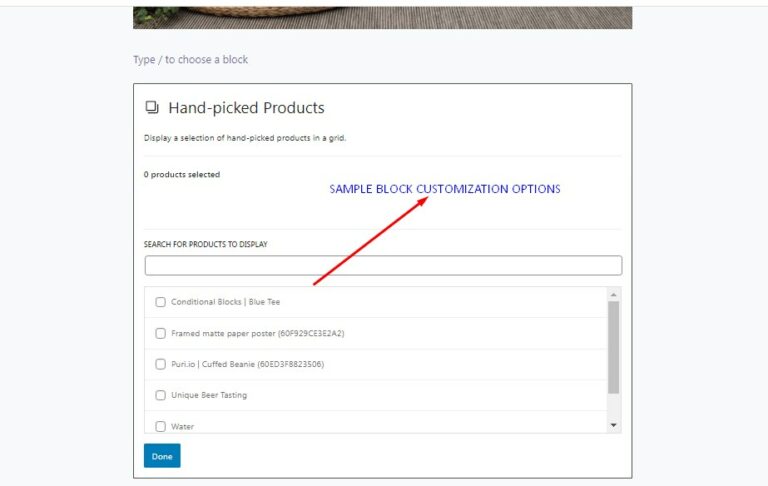Click the Done button
This screenshot has width=768, height=486.
coord(162,456)
